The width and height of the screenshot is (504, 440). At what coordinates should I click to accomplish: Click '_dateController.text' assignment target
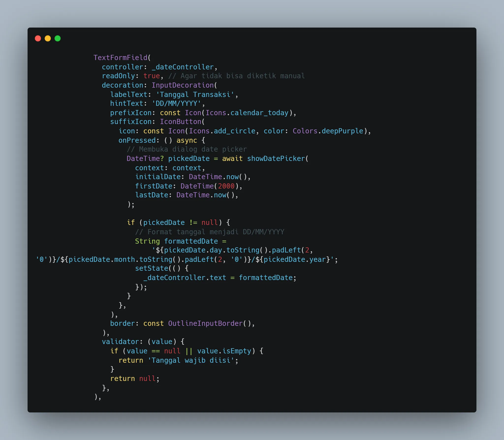[185, 278]
